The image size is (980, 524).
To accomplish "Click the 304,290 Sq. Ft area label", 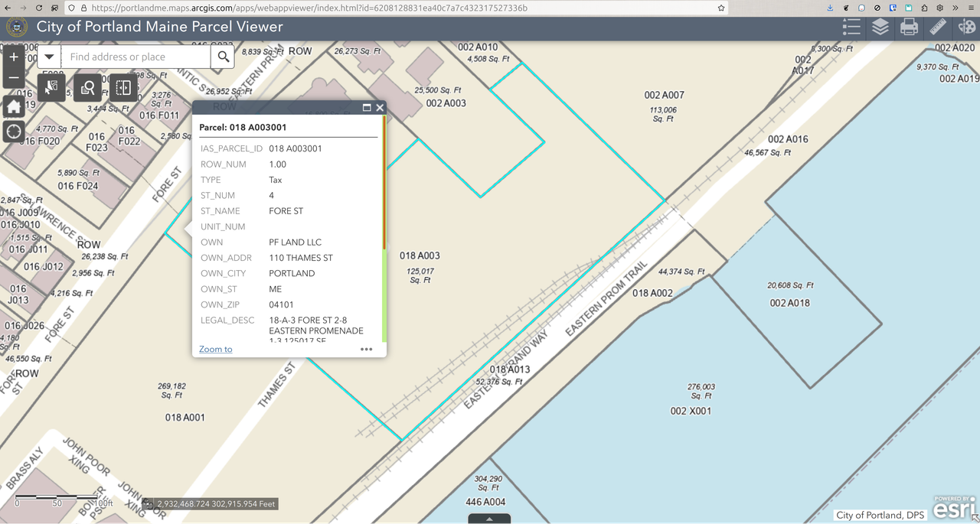I will pyautogui.click(x=488, y=483).
